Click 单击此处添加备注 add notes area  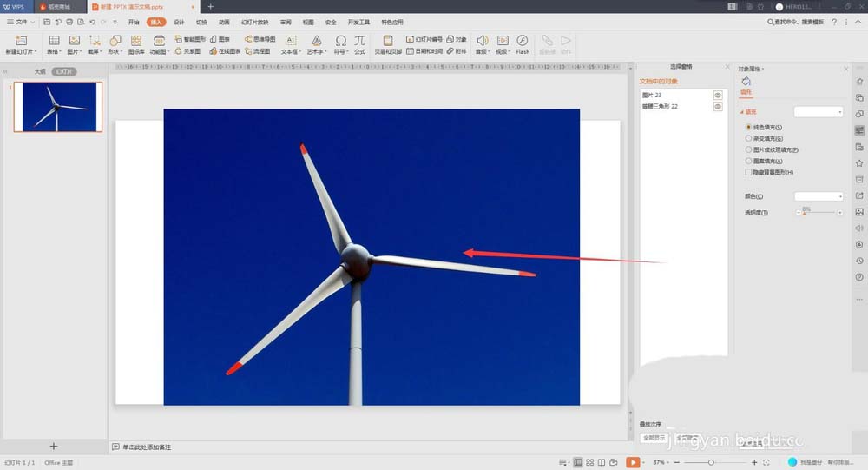[147, 447]
